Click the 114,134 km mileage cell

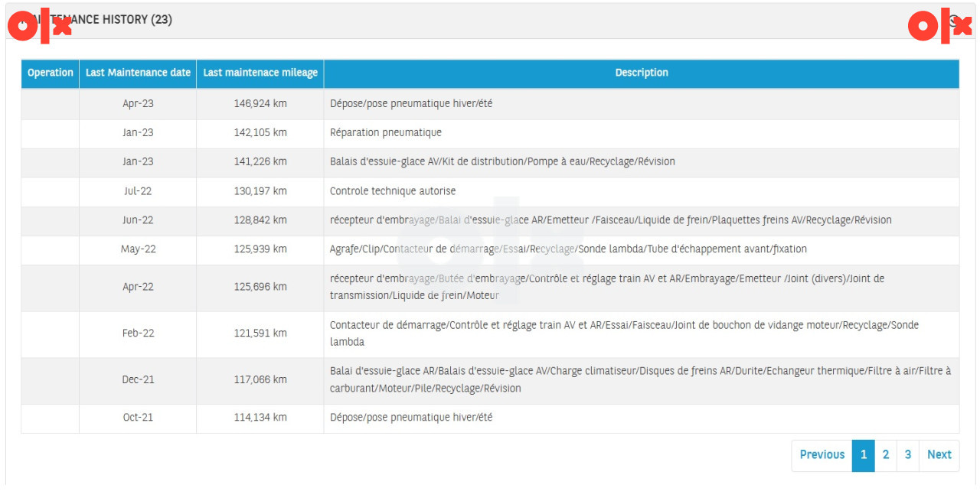260,418
